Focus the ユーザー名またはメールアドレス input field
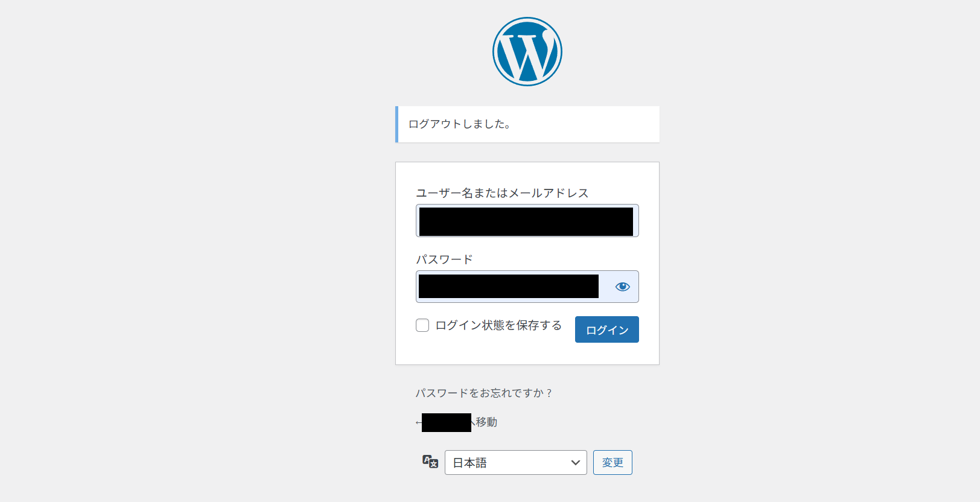Image resolution: width=980 pixels, height=502 pixels. pos(527,221)
